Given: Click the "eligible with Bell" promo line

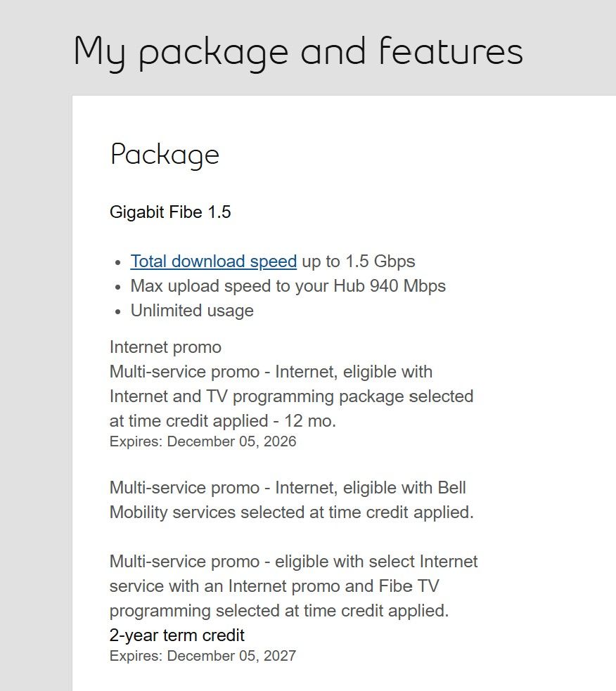Looking at the screenshot, I should click(288, 488).
